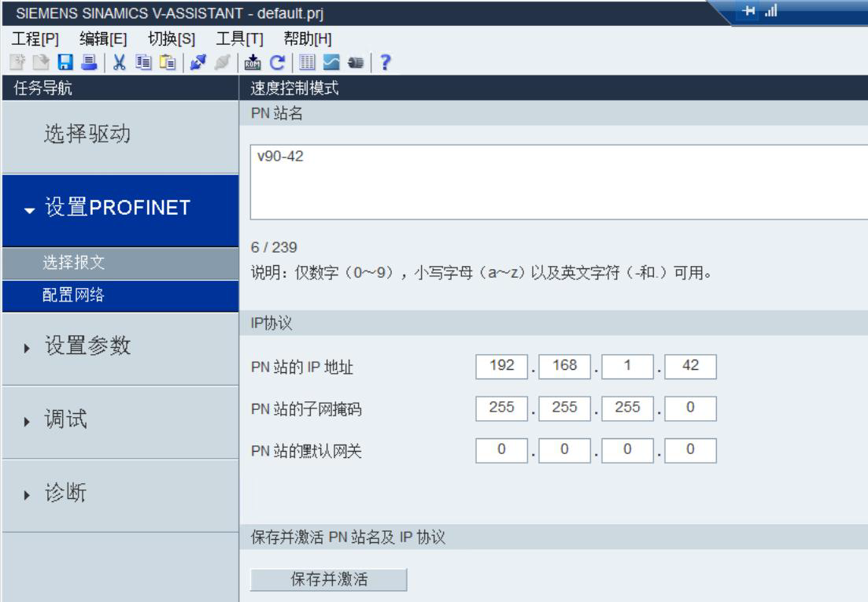This screenshot has height=602, width=868.
Task: Click the PN 站的子网掩码 label
Action: point(306,409)
